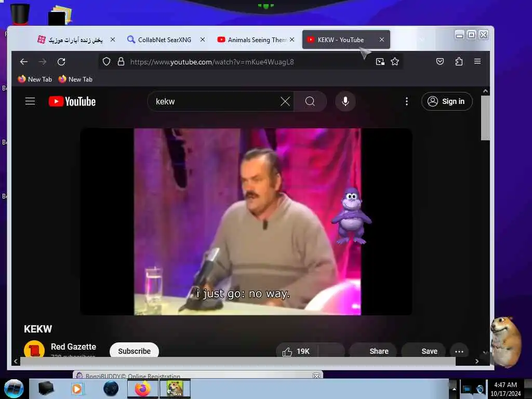Open the black box taskbar icon
532x399 pixels.
pos(46,389)
